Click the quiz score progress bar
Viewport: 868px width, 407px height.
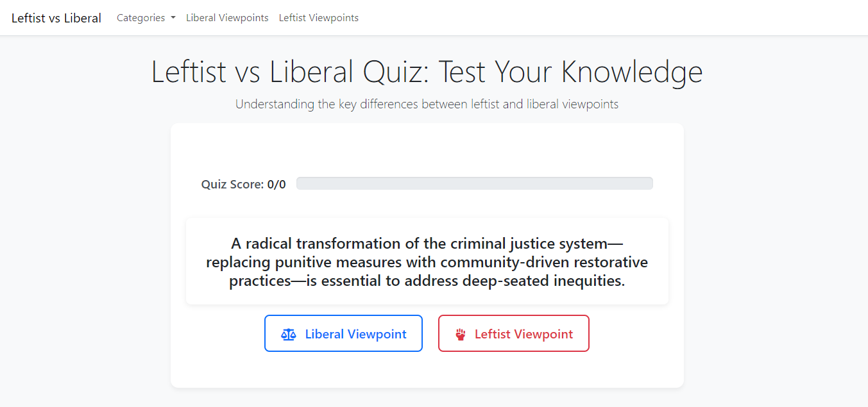tap(475, 183)
